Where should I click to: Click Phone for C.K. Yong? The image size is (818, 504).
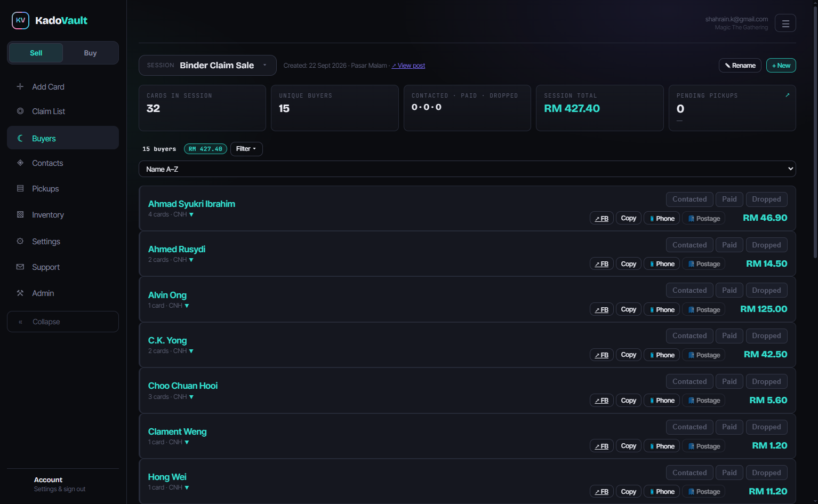tap(662, 355)
